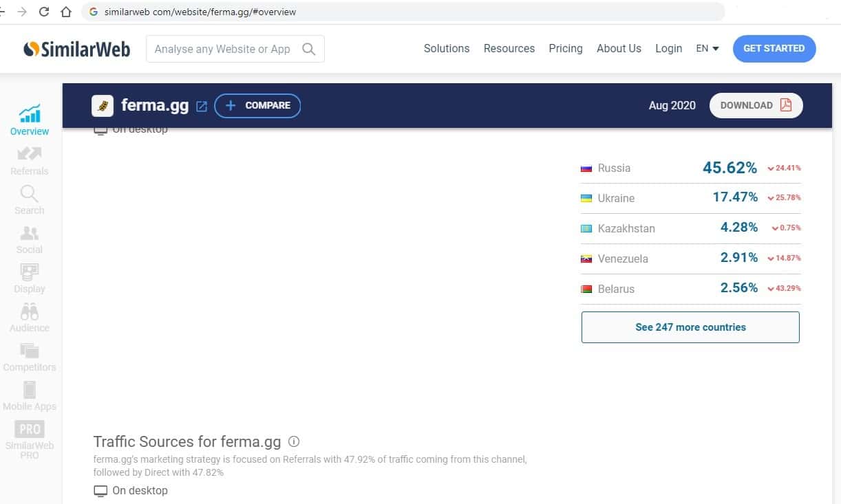Click See 247 more countries button
This screenshot has height=504, width=841.
click(690, 327)
